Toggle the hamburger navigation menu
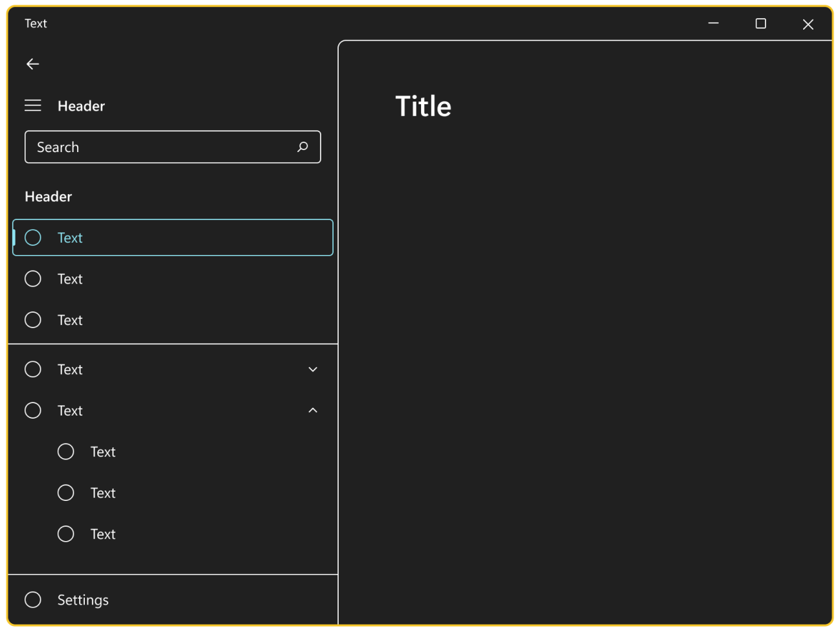The height and width of the screenshot is (631, 840). point(32,105)
